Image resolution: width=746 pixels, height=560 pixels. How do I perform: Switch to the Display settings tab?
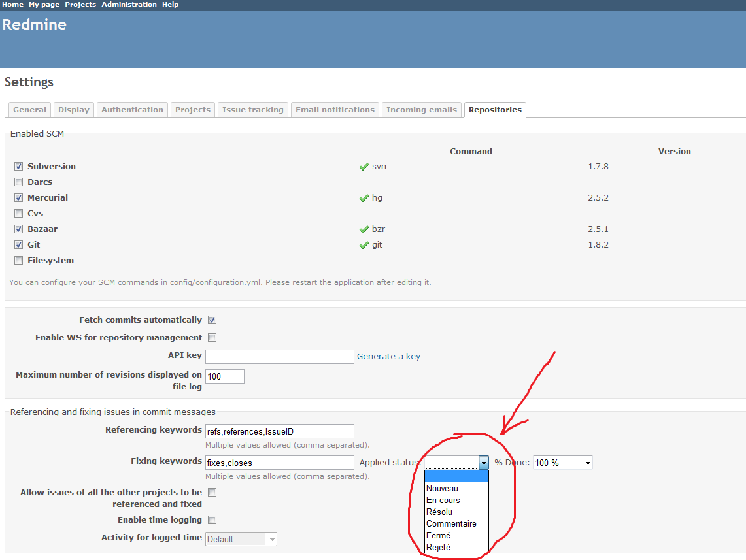point(74,110)
